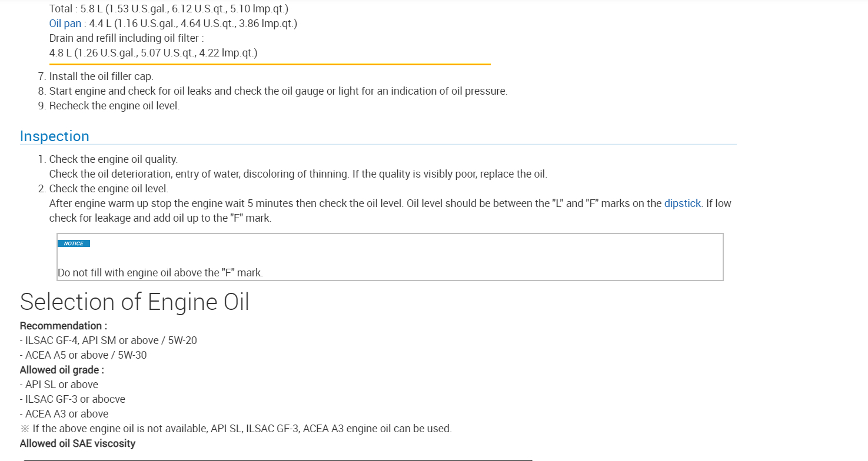Click the "Recheck the engine oil level" step
Screen dimensions: 868x461
[x=114, y=106]
